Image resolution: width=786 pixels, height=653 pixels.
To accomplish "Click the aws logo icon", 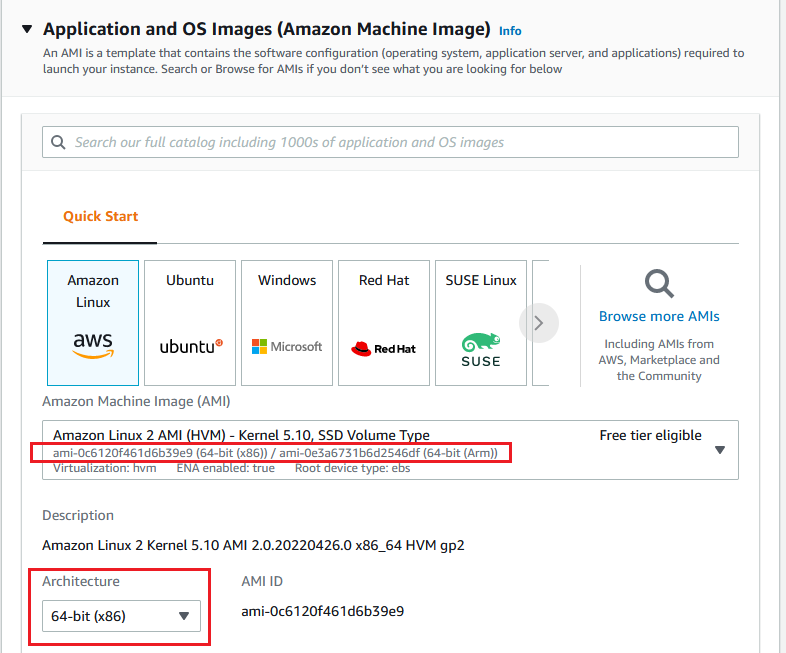I will [x=93, y=346].
